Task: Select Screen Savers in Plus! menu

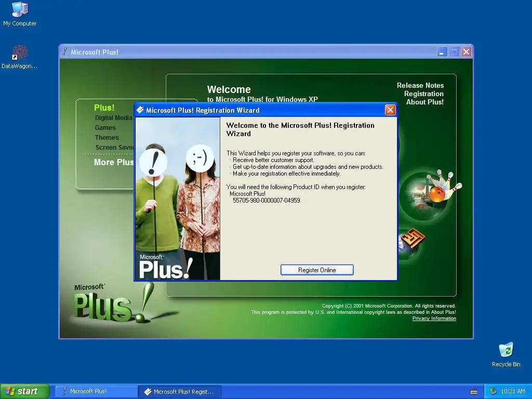Action: 115,147
